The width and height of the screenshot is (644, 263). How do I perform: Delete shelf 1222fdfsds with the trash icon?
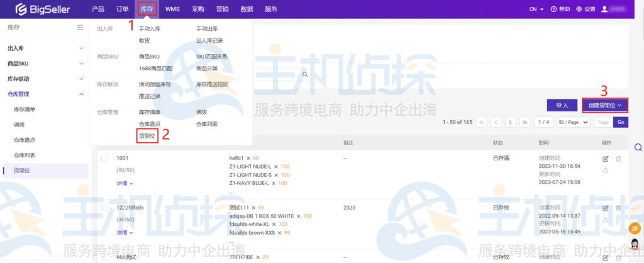(x=618, y=208)
